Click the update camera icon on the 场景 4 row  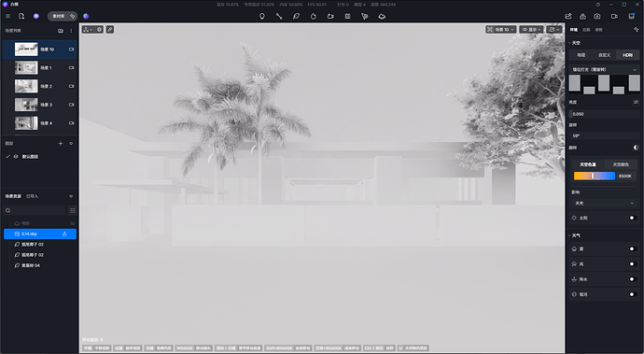point(72,123)
